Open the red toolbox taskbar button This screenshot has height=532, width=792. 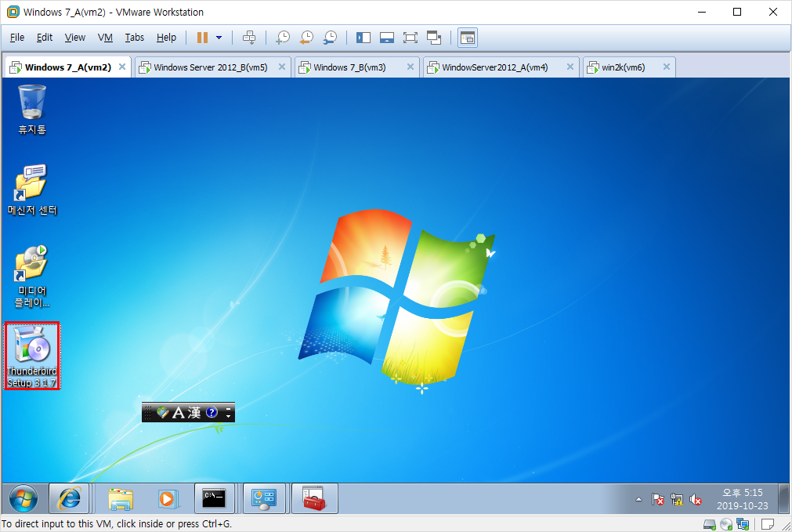(314, 498)
